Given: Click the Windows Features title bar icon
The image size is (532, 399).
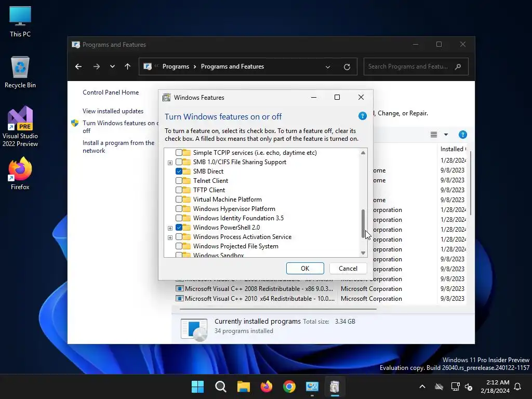Looking at the screenshot, I should (x=167, y=97).
